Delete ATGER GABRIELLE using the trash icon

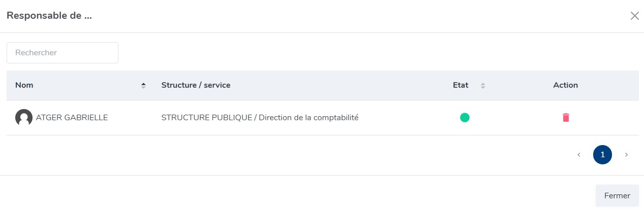click(566, 118)
